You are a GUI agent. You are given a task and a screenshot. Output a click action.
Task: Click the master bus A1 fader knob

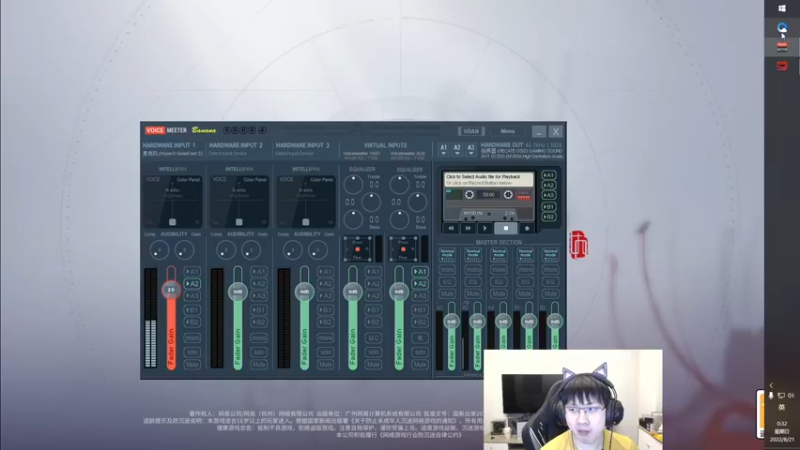pos(452,321)
